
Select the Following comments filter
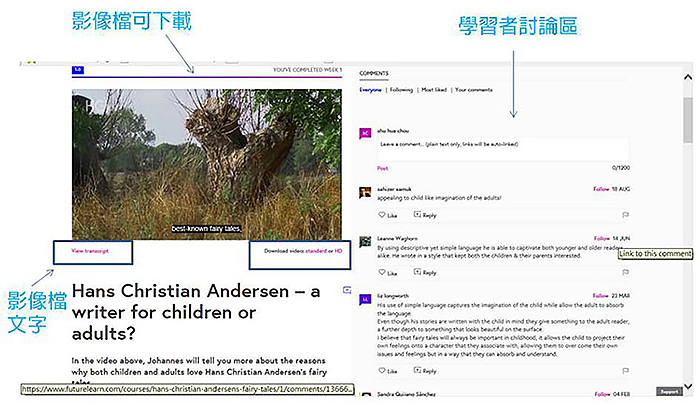[x=401, y=90]
